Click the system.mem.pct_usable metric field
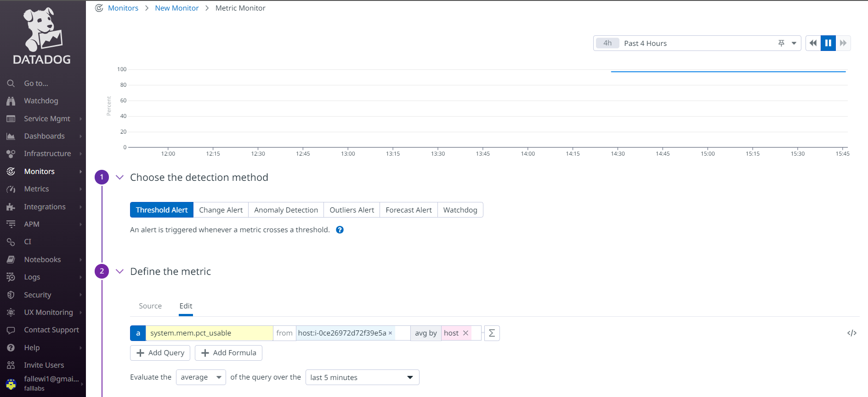The height and width of the screenshot is (397, 868). (210, 333)
